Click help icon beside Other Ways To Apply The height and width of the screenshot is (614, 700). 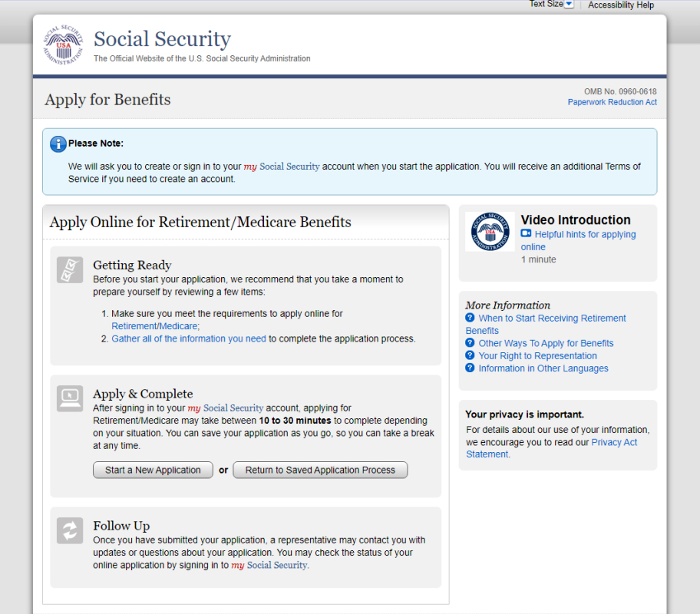point(470,343)
